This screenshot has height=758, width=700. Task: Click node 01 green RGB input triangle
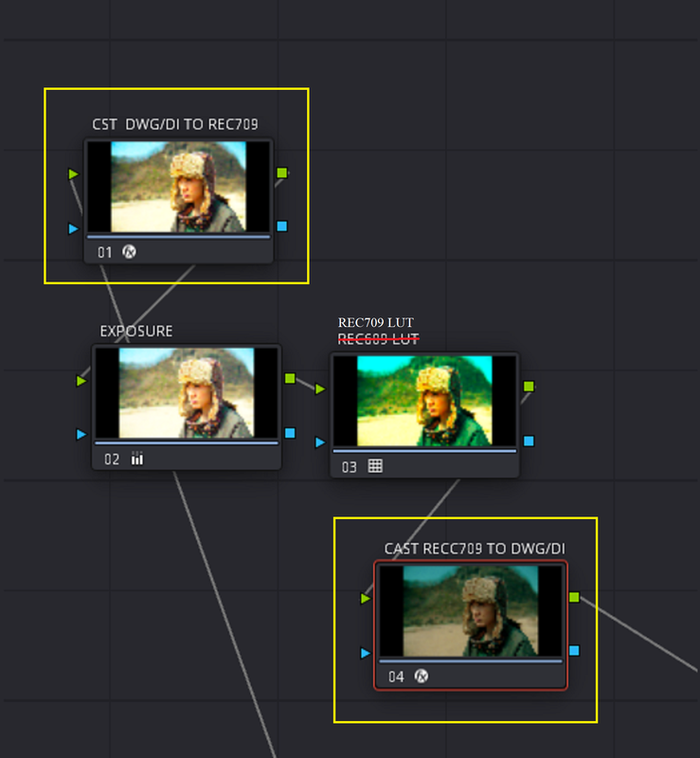(74, 174)
